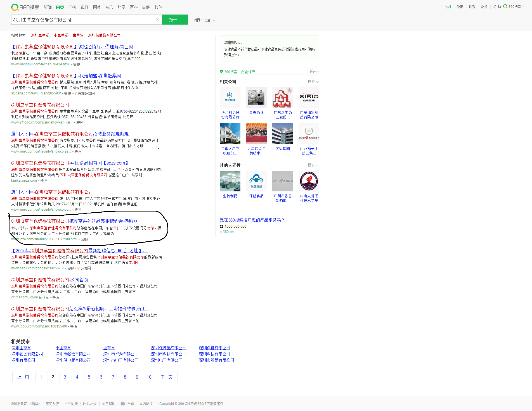The image size is (532, 411).
Task: Click 想在360搜索推广您的产品服务吗？ link
Action: coord(252,220)
